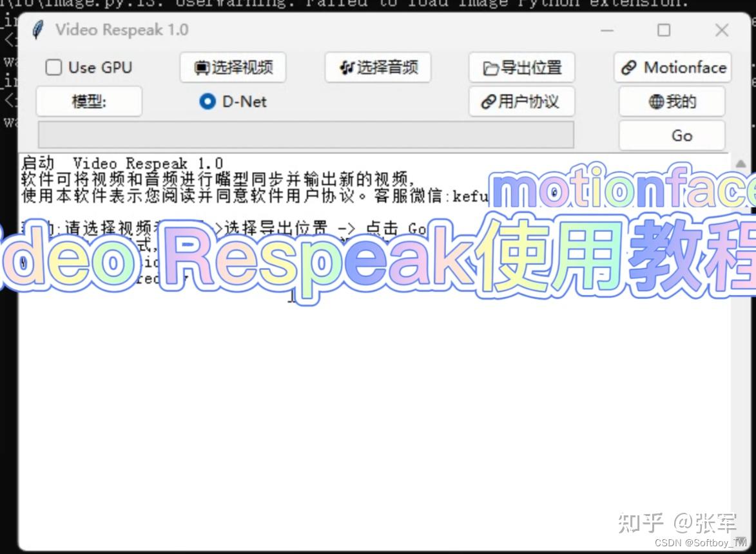Minimize the Video Respeak window
This screenshot has height=554, width=756.
coord(607,30)
